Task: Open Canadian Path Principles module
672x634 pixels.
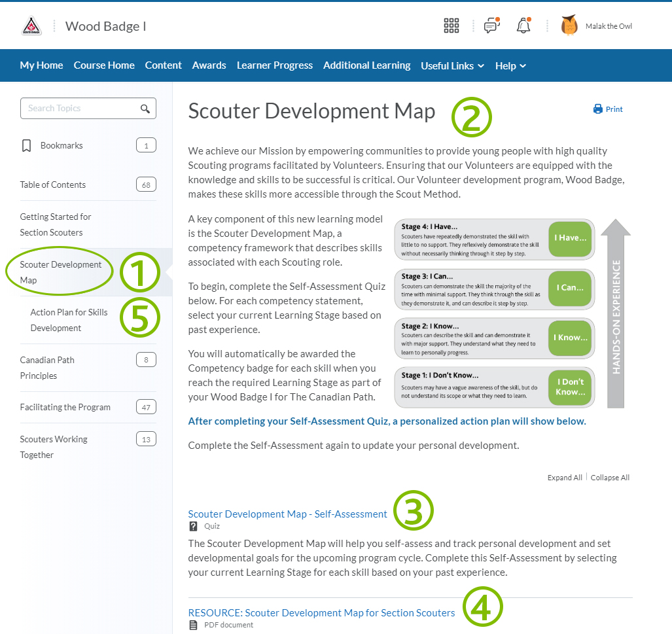Action: [47, 368]
